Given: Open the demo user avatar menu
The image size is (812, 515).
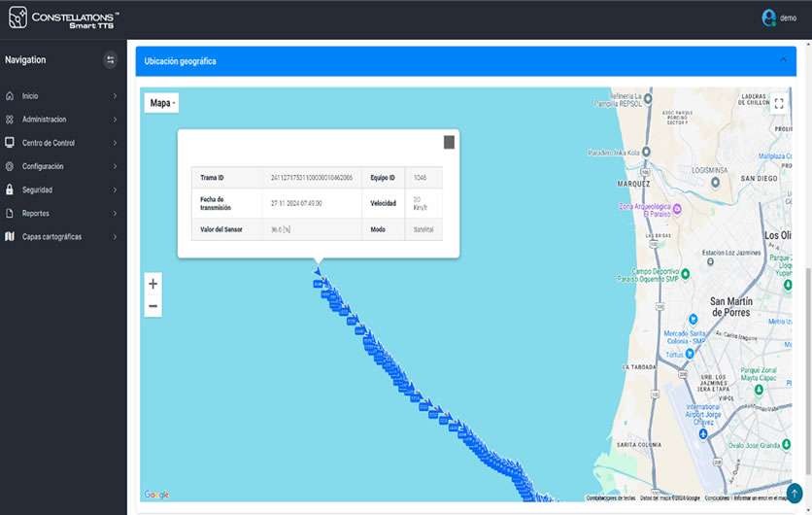Looking at the screenshot, I should 768,17.
